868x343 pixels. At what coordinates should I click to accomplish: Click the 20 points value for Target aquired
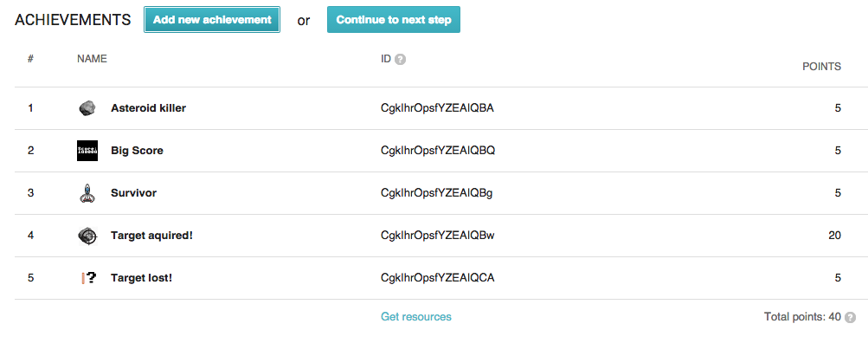click(x=835, y=236)
